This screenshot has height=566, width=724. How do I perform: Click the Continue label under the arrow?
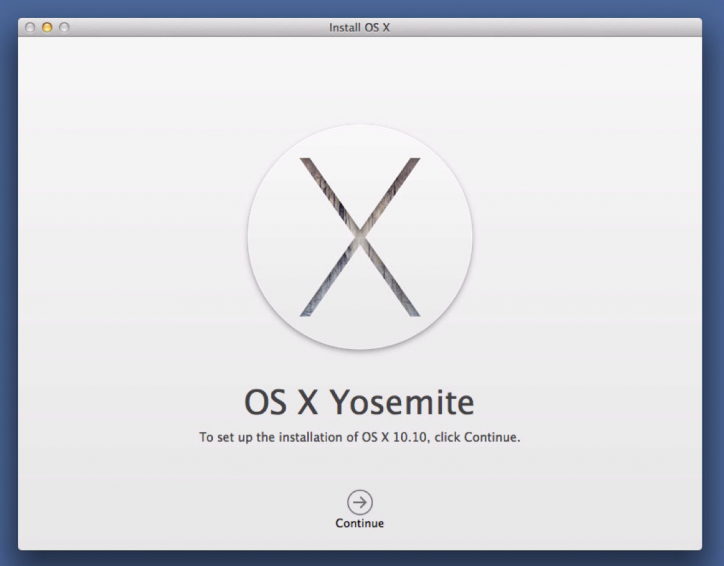(360, 523)
